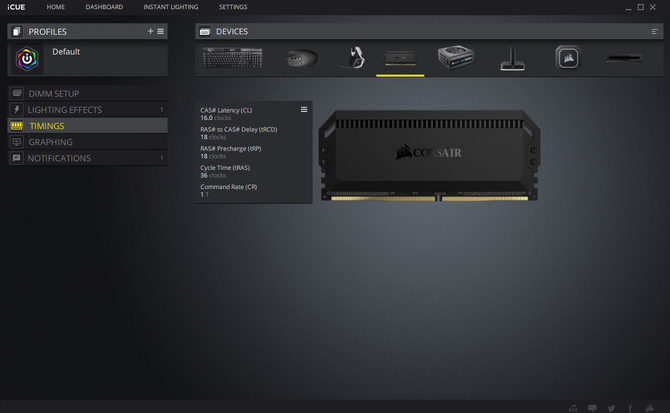
Task: Select the LED strip device icon
Action: click(x=624, y=58)
